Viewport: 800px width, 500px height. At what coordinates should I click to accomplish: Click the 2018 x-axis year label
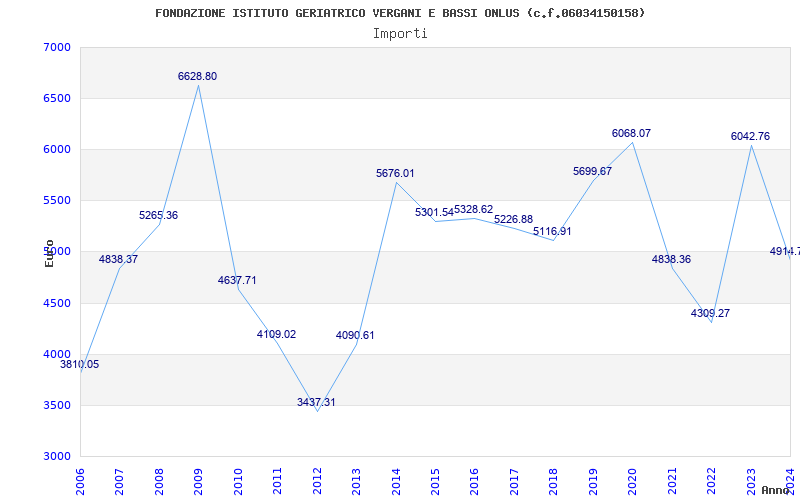(x=554, y=482)
